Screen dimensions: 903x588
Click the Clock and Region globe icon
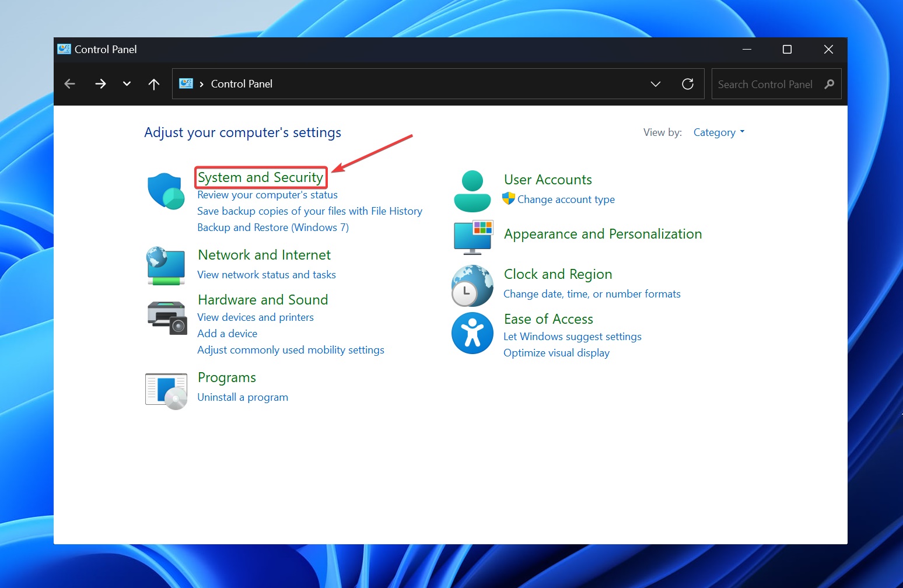tap(473, 286)
